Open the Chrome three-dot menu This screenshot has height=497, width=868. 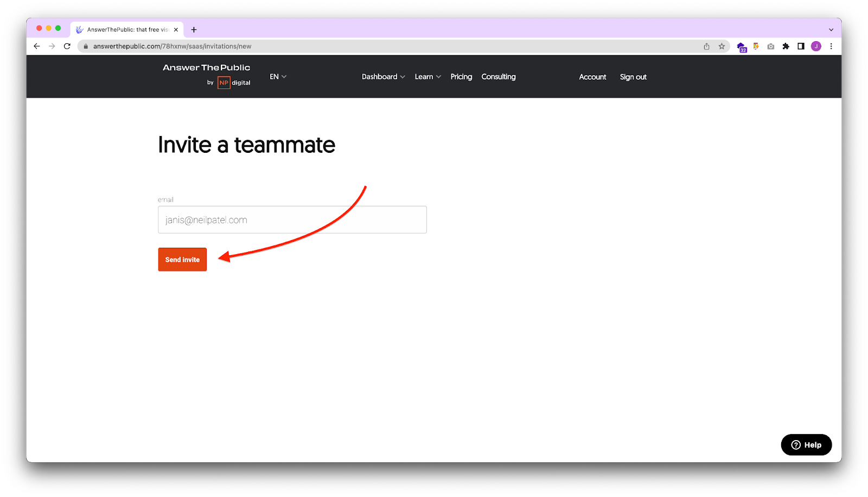(831, 47)
